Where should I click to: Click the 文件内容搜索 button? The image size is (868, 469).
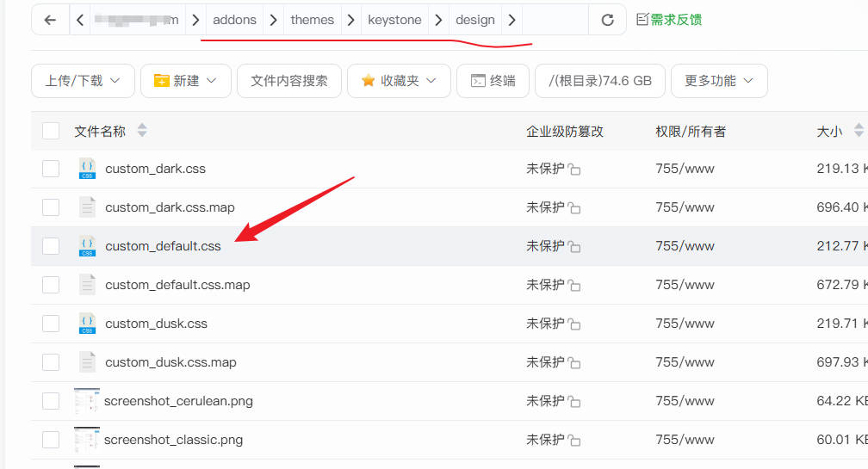click(288, 81)
